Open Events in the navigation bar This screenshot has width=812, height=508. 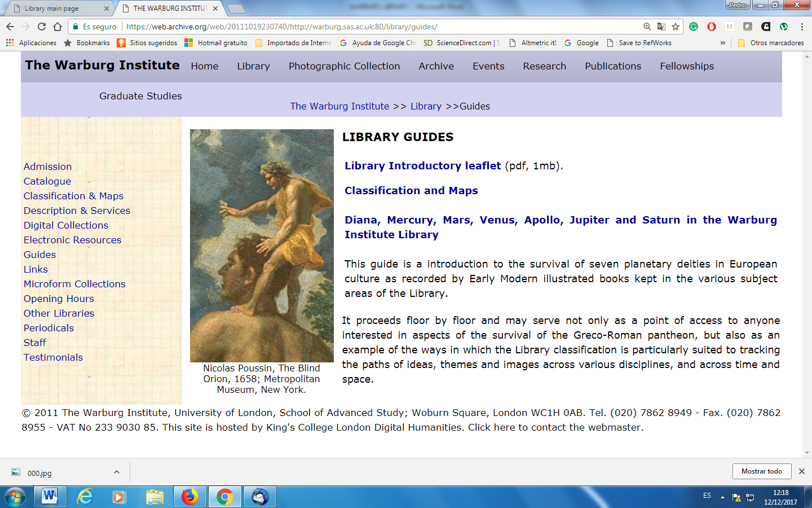[488, 66]
